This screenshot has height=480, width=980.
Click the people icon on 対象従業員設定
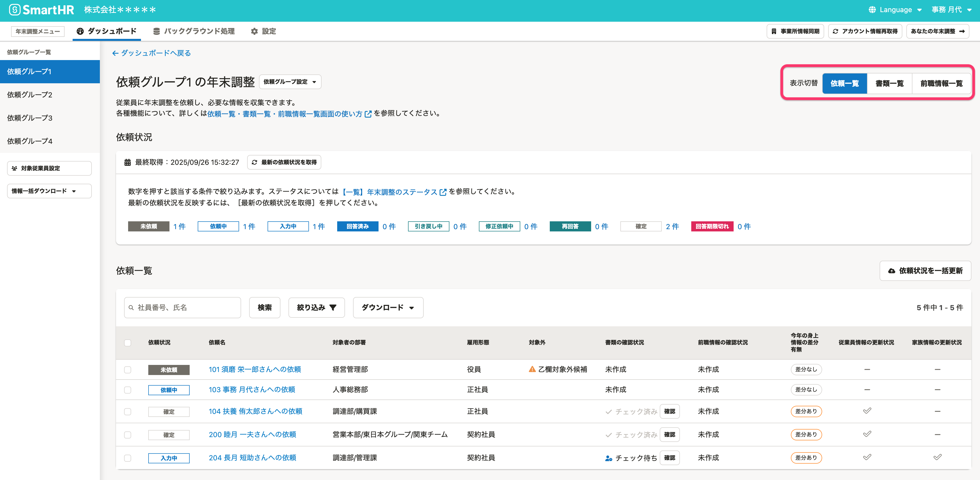click(14, 168)
